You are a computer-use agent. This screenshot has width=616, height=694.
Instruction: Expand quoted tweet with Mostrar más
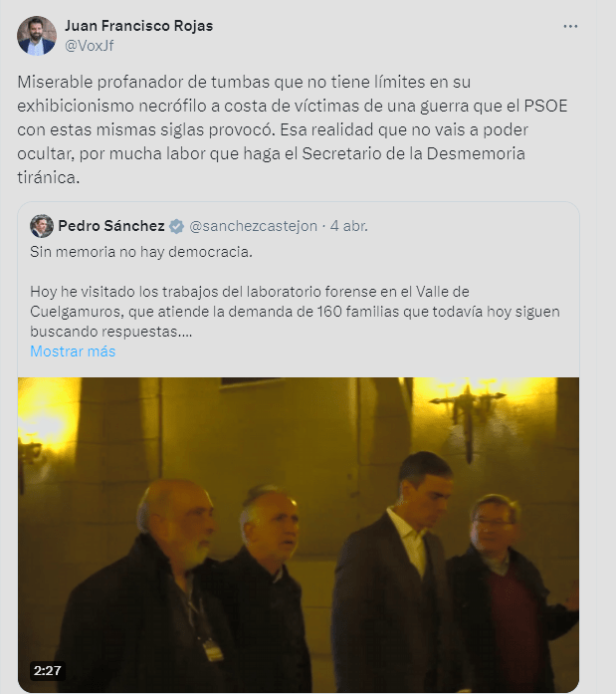73,351
